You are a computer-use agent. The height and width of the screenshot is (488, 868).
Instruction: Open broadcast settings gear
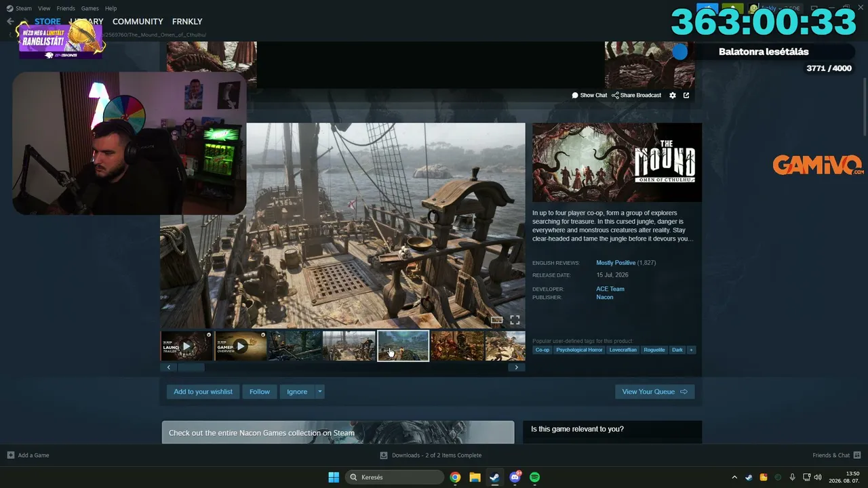pyautogui.click(x=673, y=96)
